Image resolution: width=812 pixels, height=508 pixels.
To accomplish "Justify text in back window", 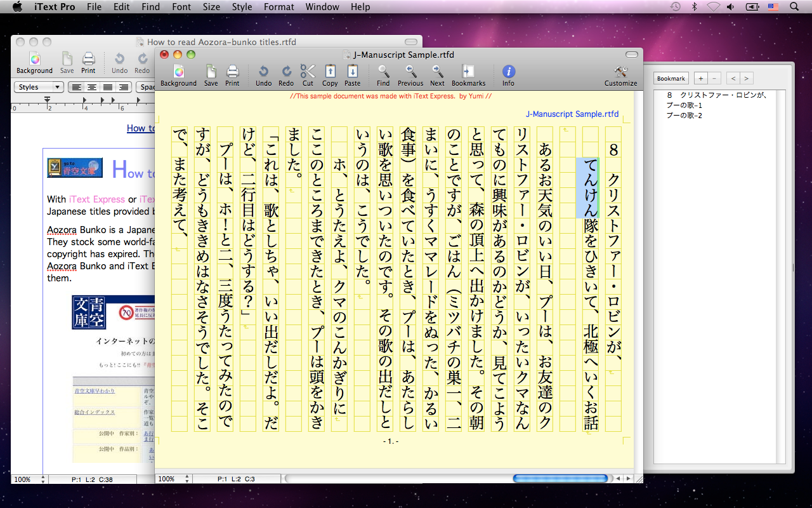I will pyautogui.click(x=108, y=87).
